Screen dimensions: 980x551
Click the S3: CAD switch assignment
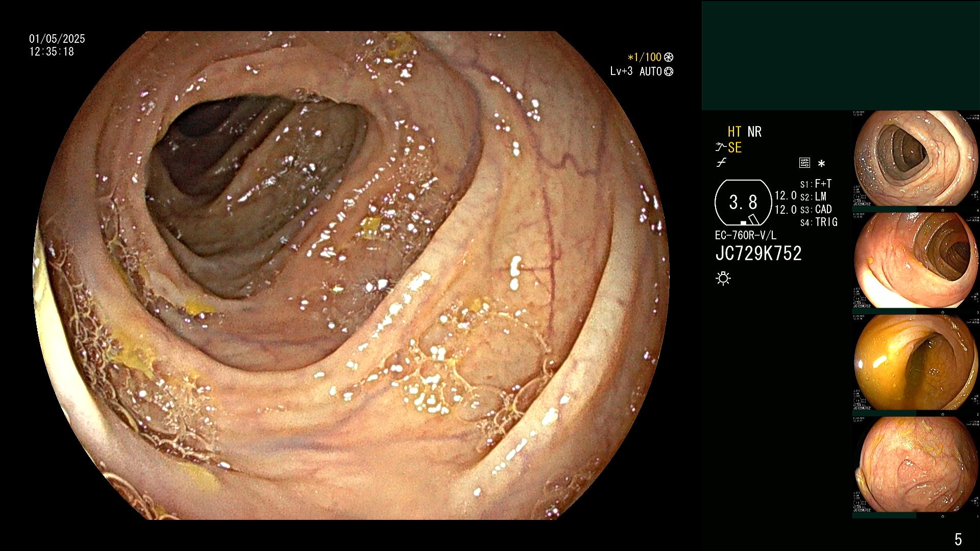point(816,209)
